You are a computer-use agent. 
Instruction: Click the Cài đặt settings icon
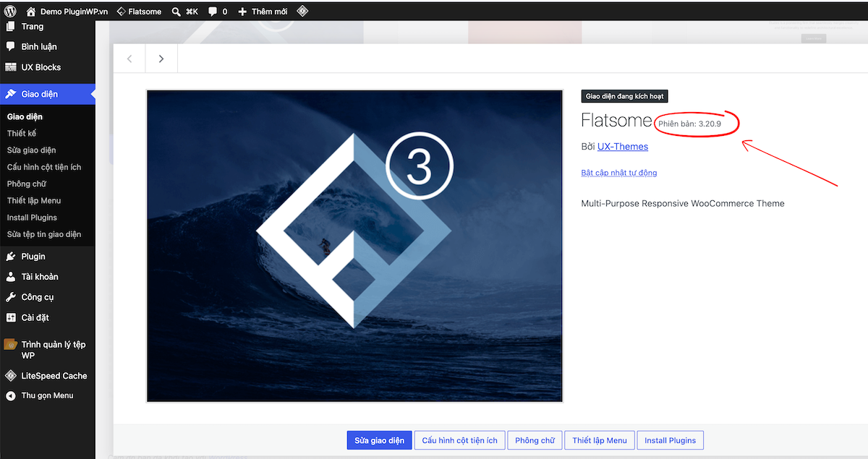click(x=10, y=317)
